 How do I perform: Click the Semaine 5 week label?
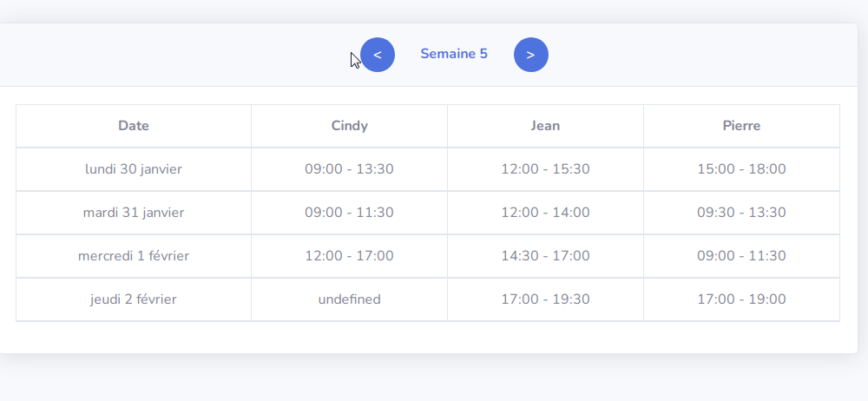coord(454,54)
